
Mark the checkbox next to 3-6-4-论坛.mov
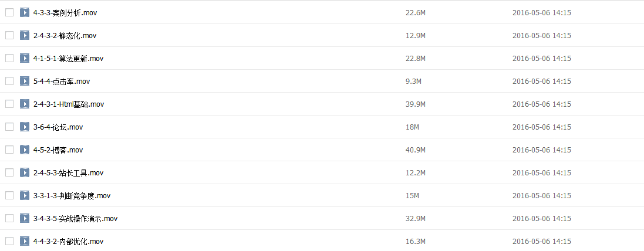(x=9, y=127)
